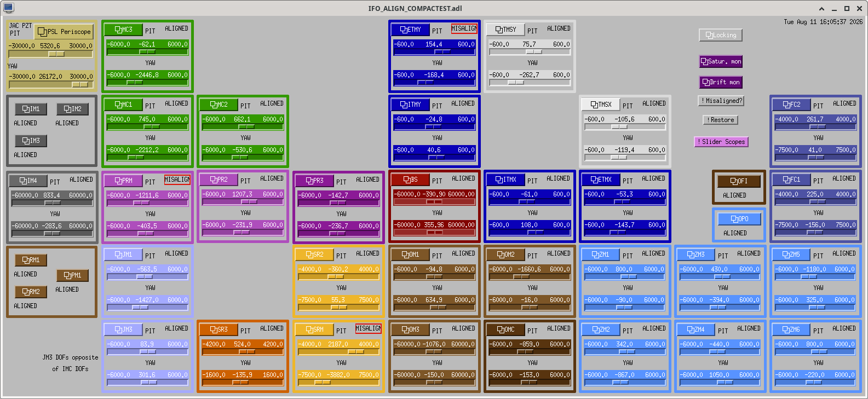
Task: Adjust the MC3 PIT slider bar
Action: pyautogui.click(x=147, y=52)
